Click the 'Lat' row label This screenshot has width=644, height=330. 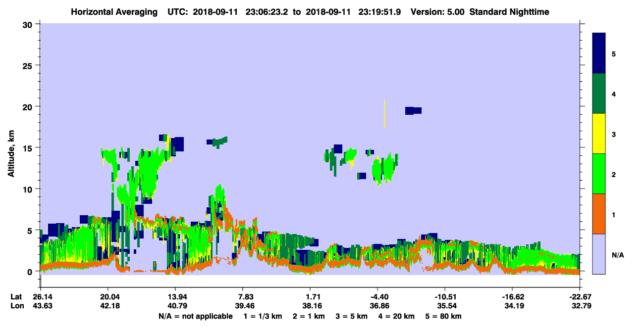coord(16,296)
